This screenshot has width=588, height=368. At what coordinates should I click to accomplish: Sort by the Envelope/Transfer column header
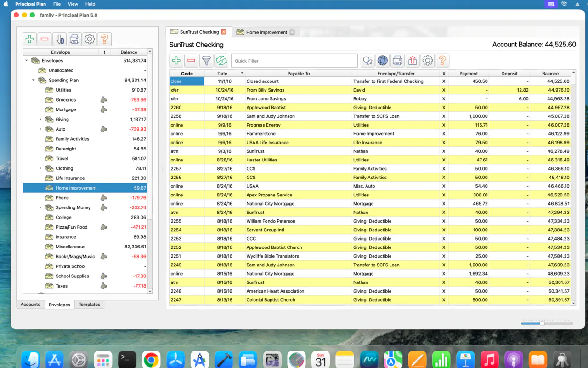pos(396,74)
